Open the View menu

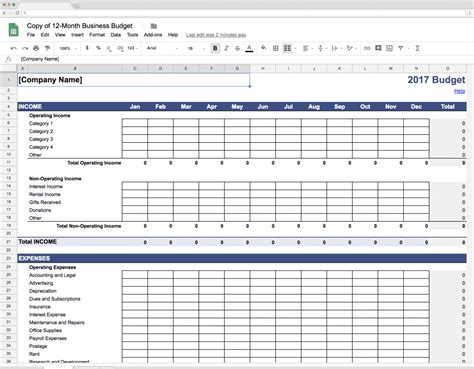tap(60, 35)
